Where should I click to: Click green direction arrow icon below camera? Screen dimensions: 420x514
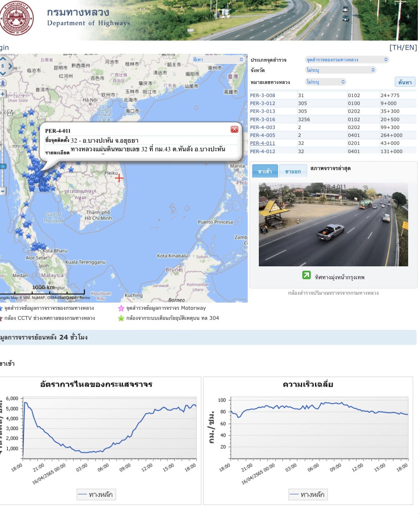tap(306, 275)
